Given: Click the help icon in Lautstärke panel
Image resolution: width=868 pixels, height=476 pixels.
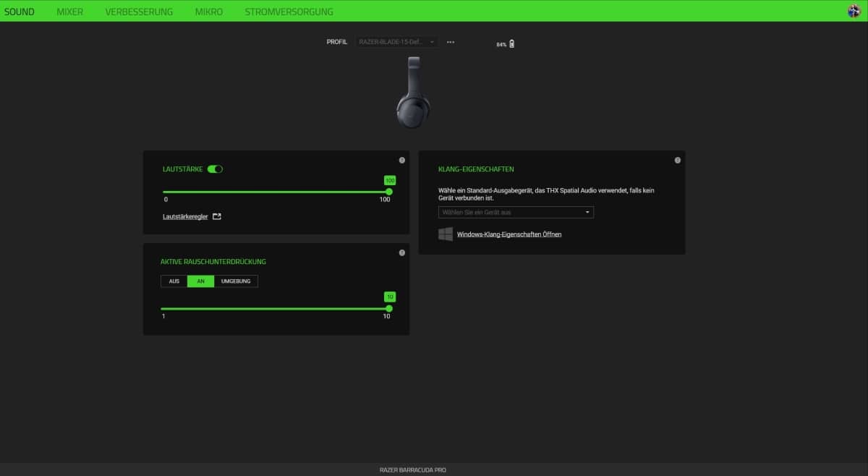Looking at the screenshot, I should coord(402,160).
